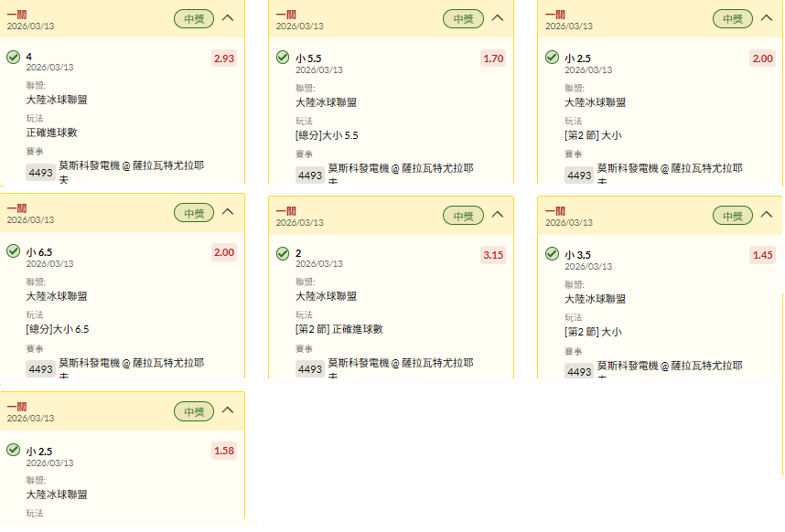Click the 2.93 odds value

pos(224,59)
